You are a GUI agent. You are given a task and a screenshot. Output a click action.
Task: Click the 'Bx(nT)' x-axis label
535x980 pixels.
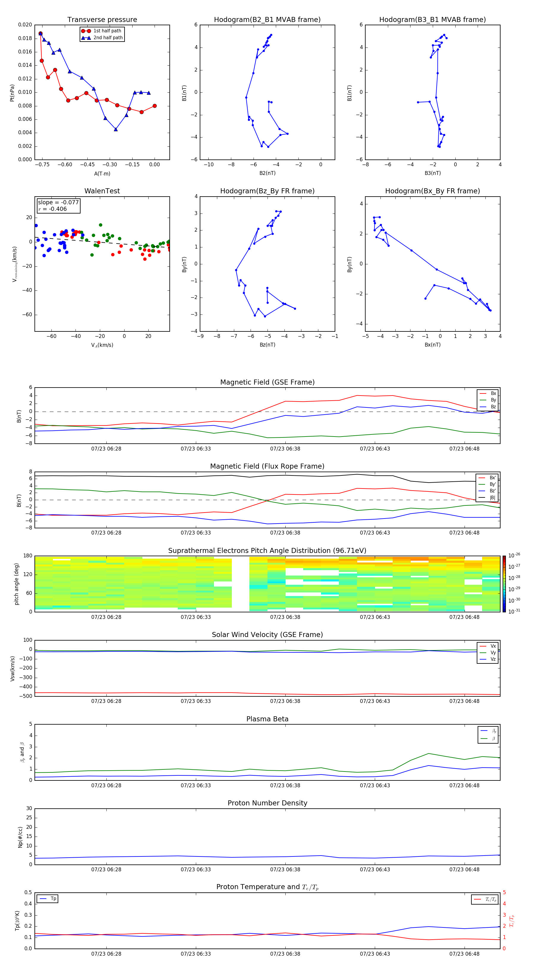pyautogui.click(x=432, y=345)
